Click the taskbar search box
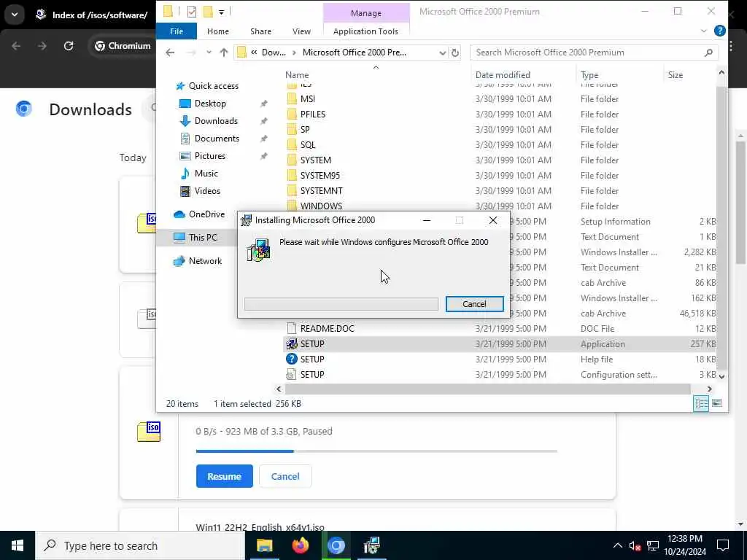The width and height of the screenshot is (747, 560). pos(140,545)
